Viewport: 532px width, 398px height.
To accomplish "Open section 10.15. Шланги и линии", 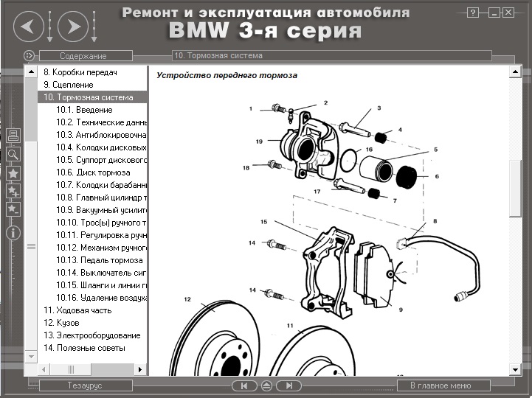I will pos(101,285).
